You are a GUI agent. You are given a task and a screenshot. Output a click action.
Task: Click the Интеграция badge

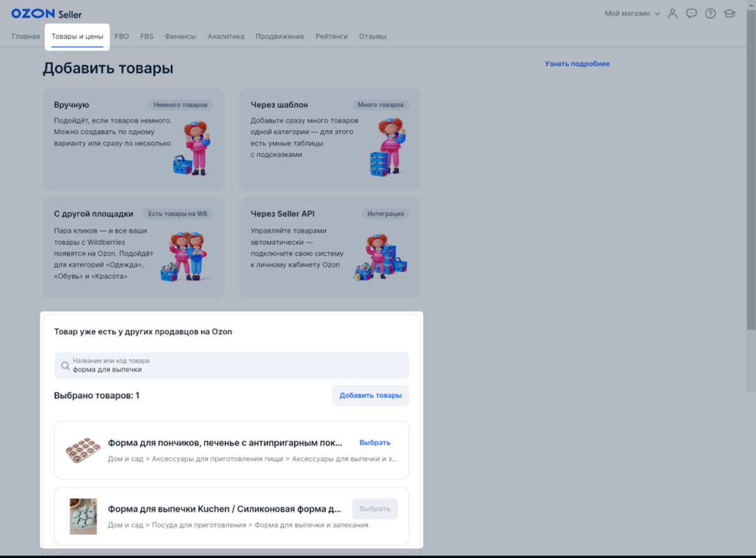pos(386,214)
